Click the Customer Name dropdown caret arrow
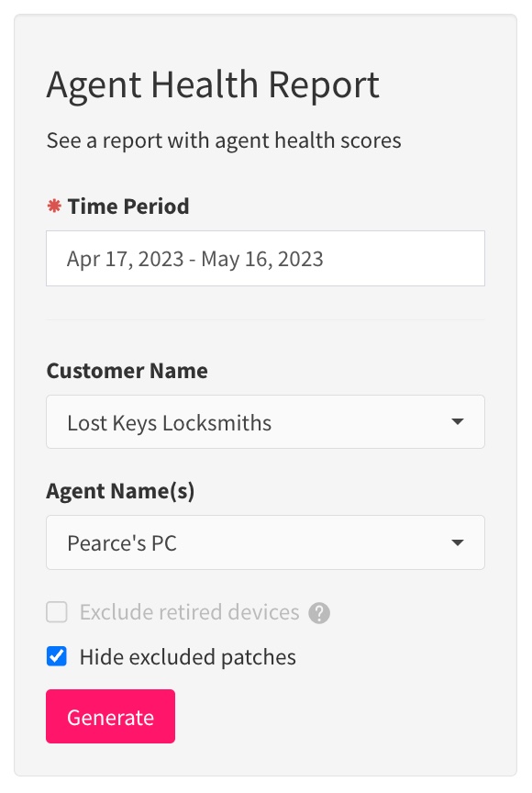This screenshot has width=532, height=793. pos(457,422)
